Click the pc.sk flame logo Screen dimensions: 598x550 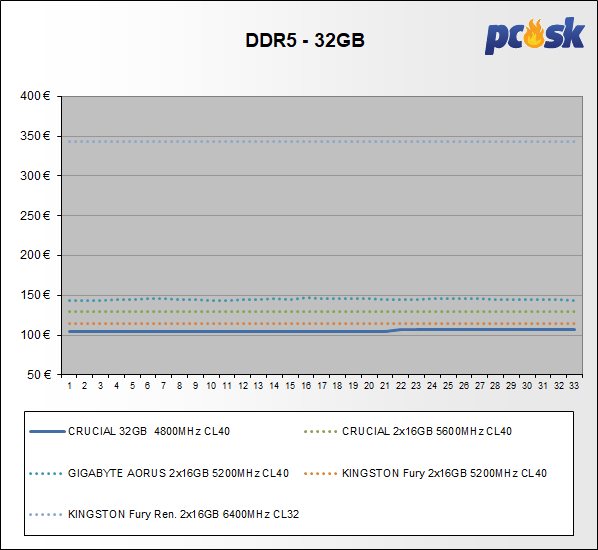(534, 35)
